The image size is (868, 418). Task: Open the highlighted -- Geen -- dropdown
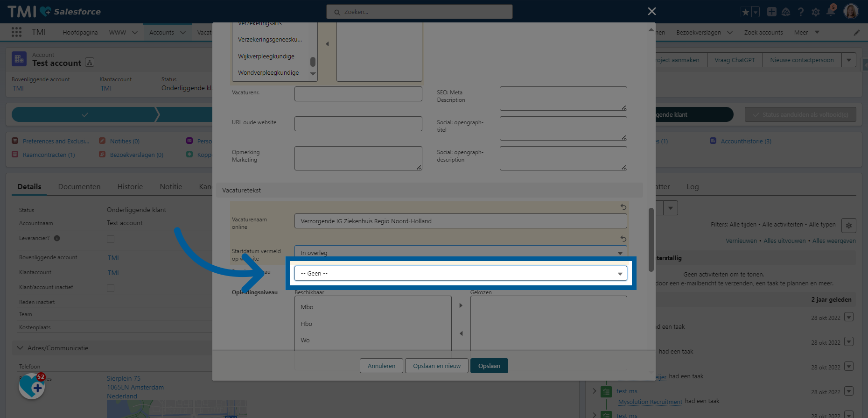(461, 273)
